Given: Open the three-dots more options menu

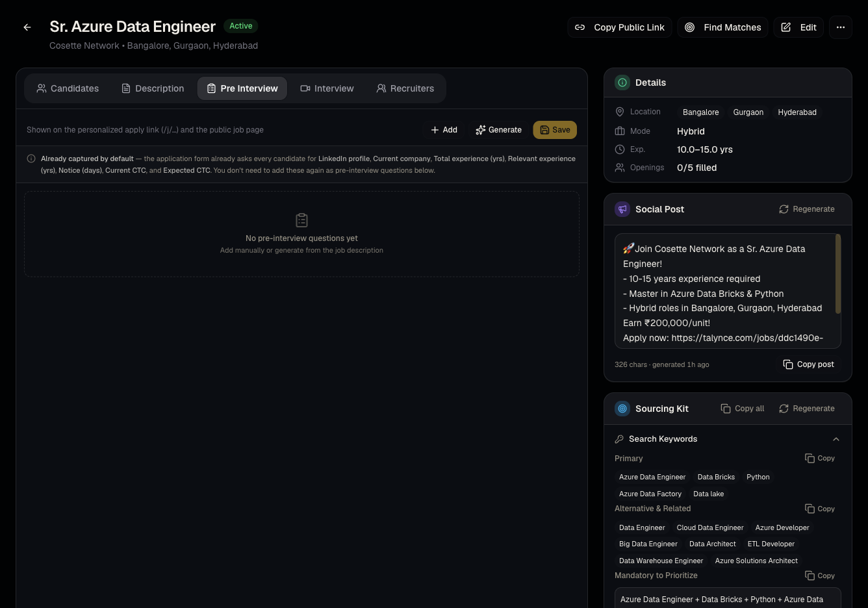Looking at the screenshot, I should [x=841, y=27].
